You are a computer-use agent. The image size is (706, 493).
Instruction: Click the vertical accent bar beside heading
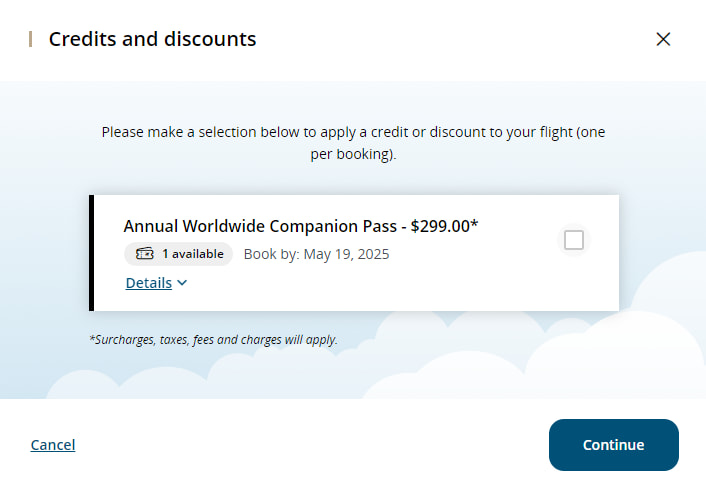30,39
